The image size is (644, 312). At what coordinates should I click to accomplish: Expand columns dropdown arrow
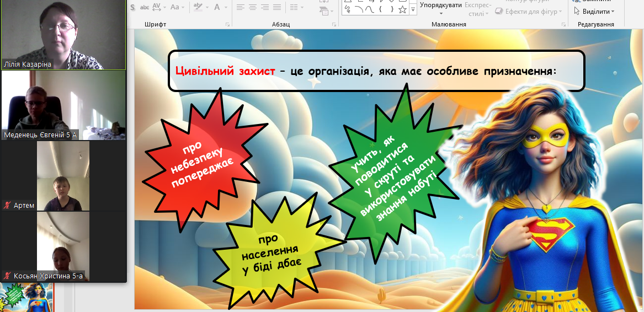click(x=302, y=7)
